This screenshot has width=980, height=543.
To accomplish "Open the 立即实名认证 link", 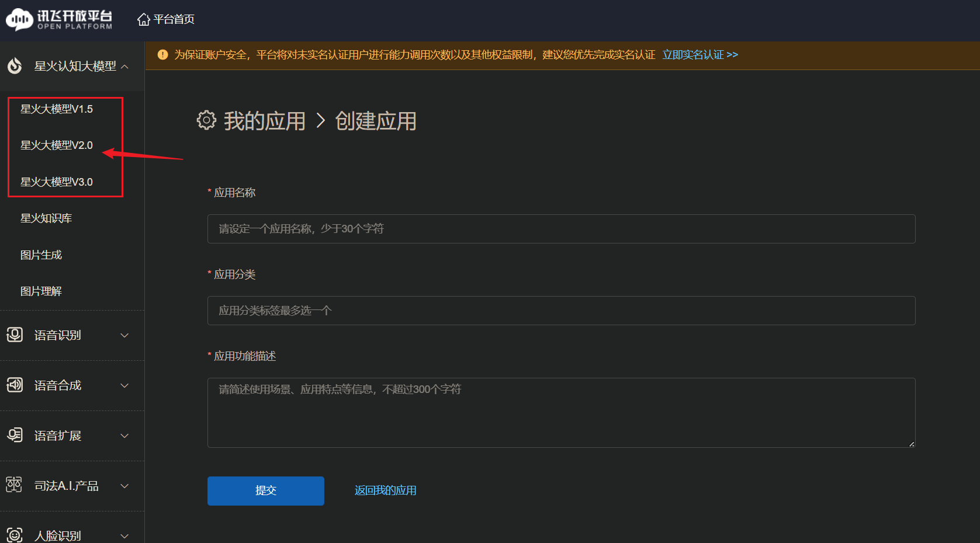I will pos(700,55).
